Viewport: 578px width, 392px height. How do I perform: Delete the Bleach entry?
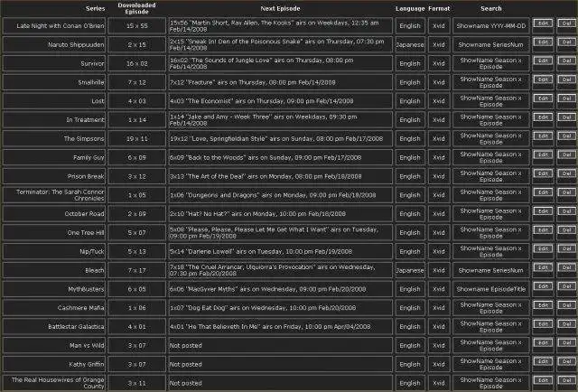click(x=566, y=267)
